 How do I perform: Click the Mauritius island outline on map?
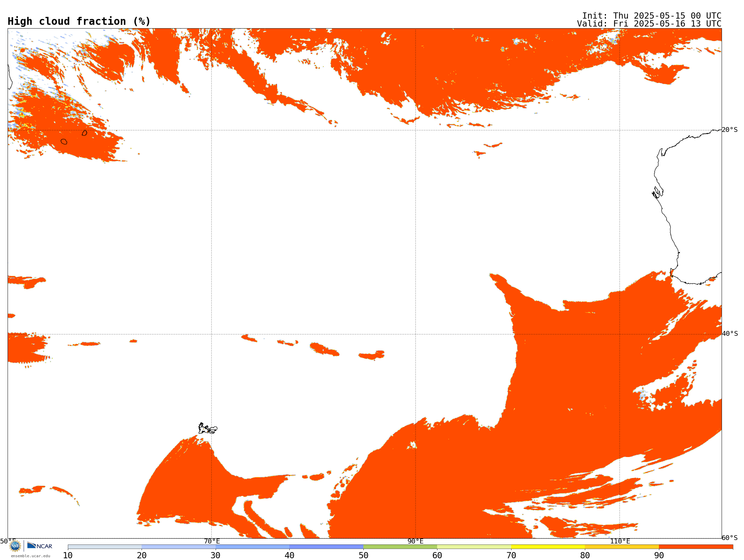point(84,133)
